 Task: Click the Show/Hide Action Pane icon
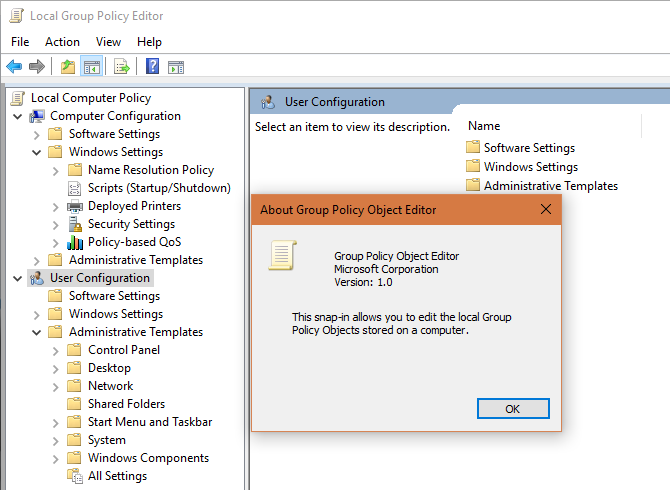pyautogui.click(x=176, y=67)
